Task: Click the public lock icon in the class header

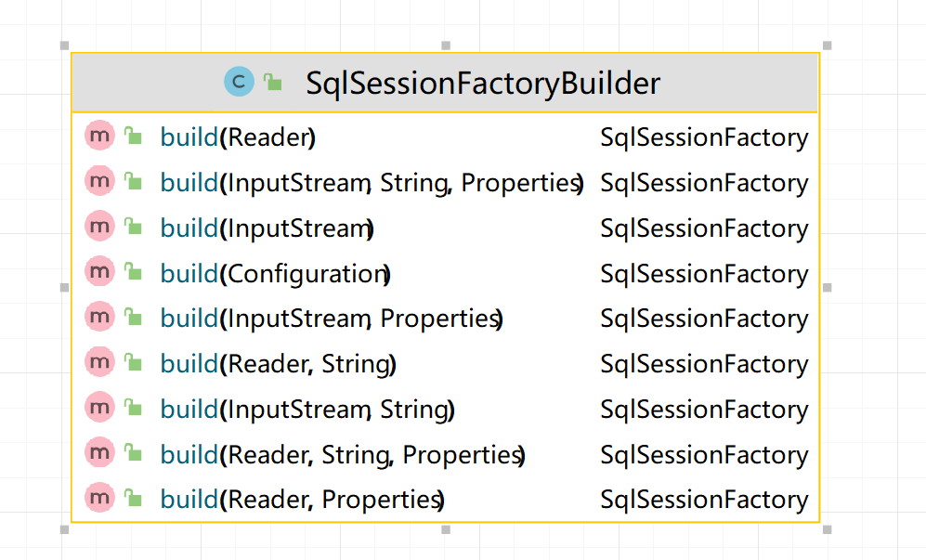Action: (x=272, y=83)
